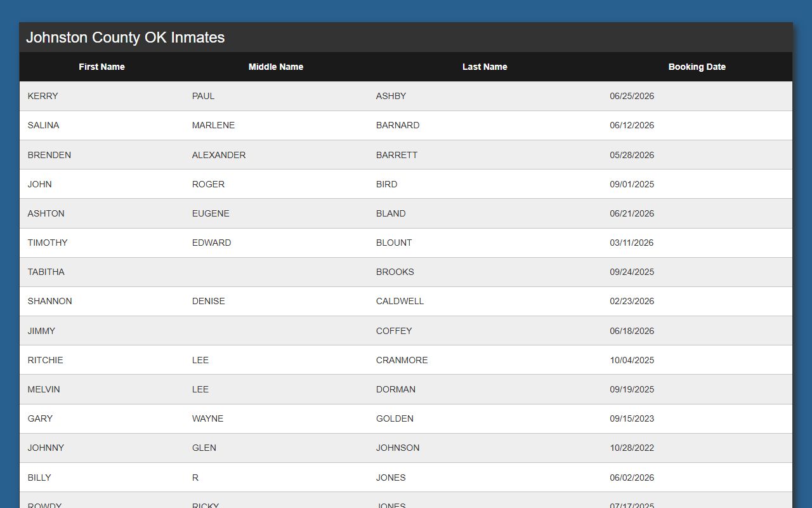Screen dimensions: 812x508
Task: Click middle name WAYNE
Action: coord(207,418)
